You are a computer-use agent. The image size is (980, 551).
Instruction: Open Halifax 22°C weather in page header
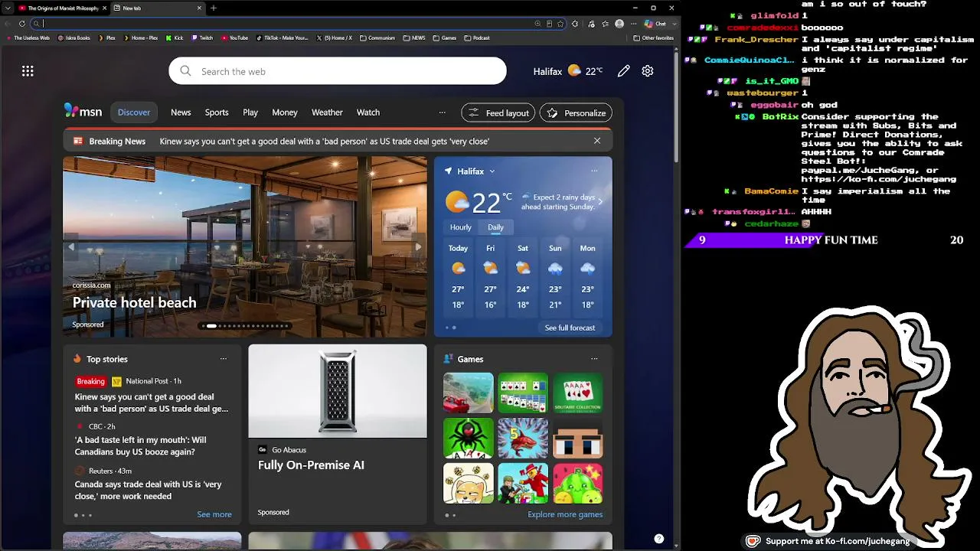point(568,71)
